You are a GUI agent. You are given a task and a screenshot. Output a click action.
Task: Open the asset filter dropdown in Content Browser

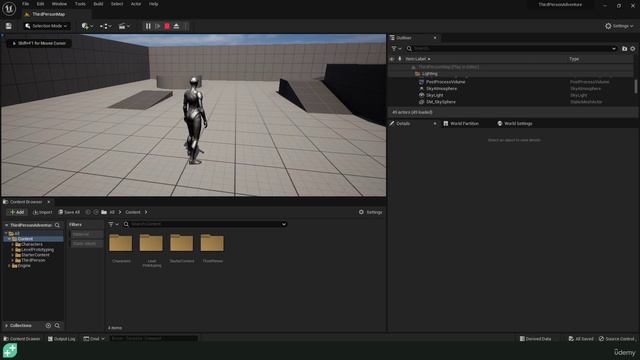point(113,224)
